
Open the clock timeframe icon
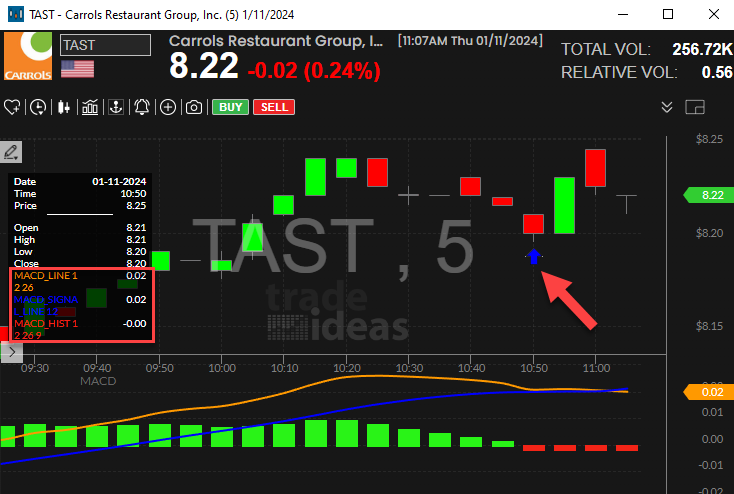coord(38,107)
